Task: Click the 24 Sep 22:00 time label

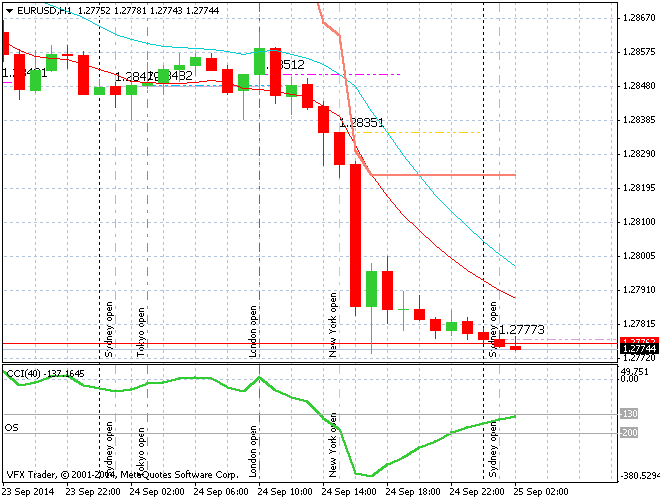Action: tap(477, 492)
